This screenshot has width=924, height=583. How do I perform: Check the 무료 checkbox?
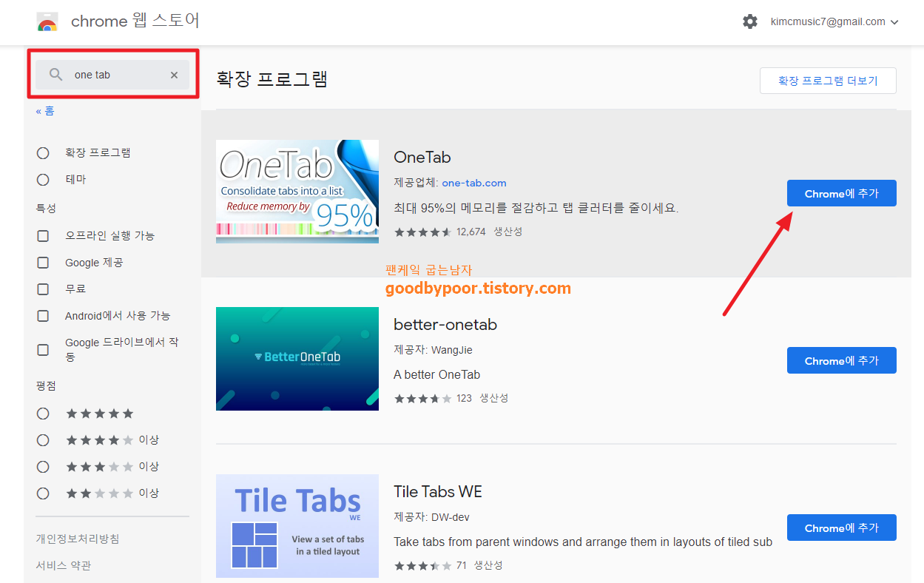[43, 289]
